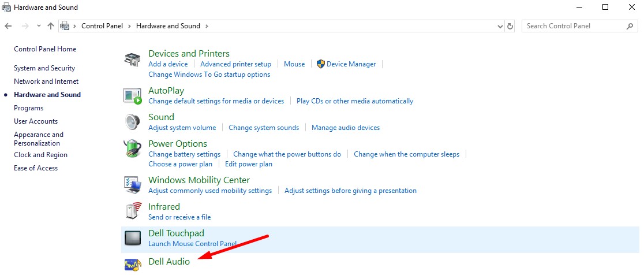Click Change when the computer sleeps
Screen dimensions: 644x275
pos(407,154)
